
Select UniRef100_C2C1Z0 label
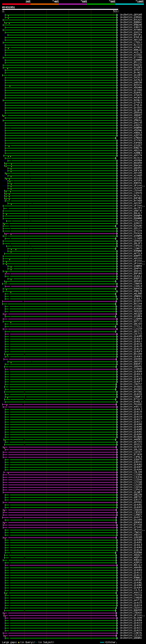pyautogui.click(x=131, y=635)
